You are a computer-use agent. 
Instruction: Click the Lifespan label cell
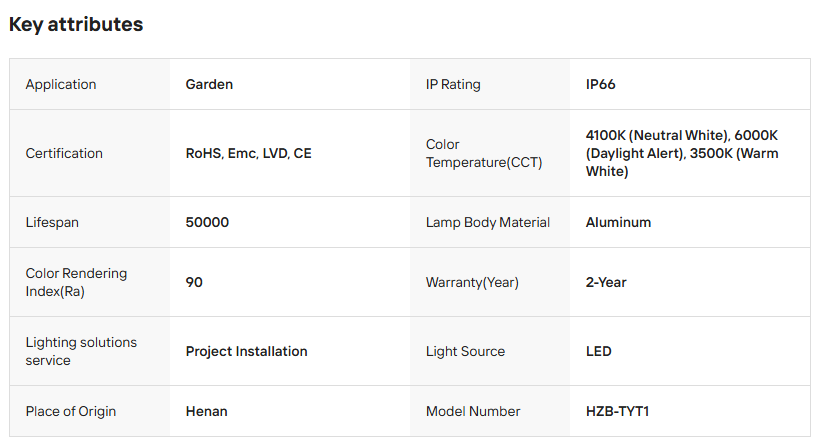tap(54, 223)
